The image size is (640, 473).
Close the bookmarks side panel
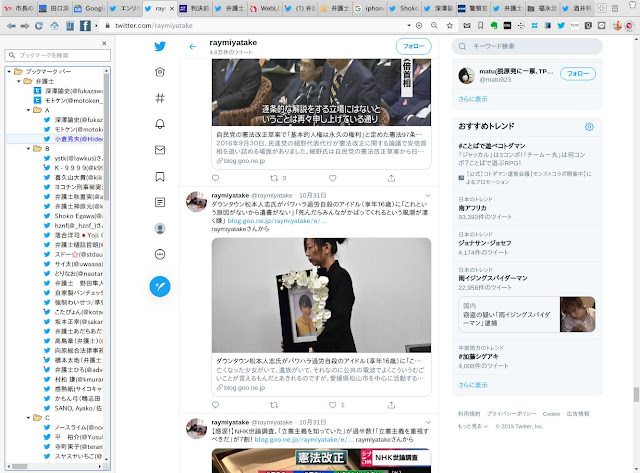(x=104, y=43)
